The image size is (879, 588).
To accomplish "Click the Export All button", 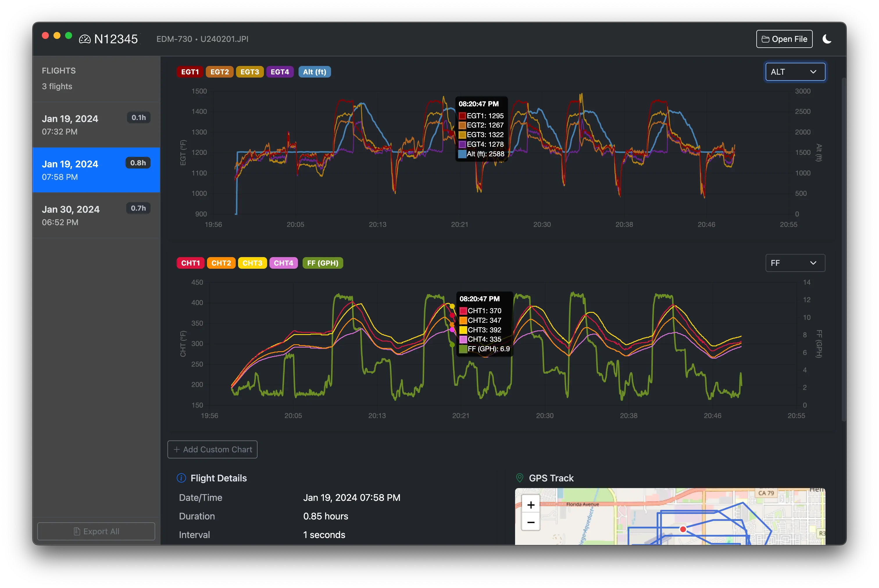I will 97,531.
